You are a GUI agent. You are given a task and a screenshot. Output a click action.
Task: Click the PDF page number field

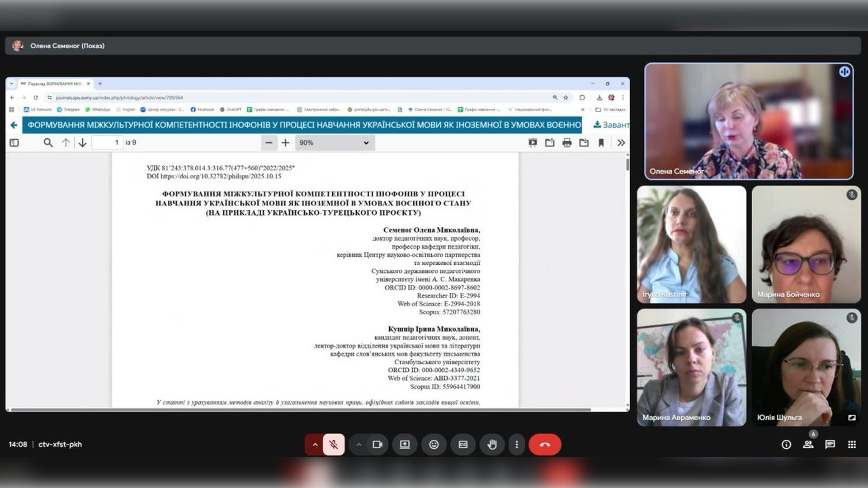pyautogui.click(x=107, y=143)
